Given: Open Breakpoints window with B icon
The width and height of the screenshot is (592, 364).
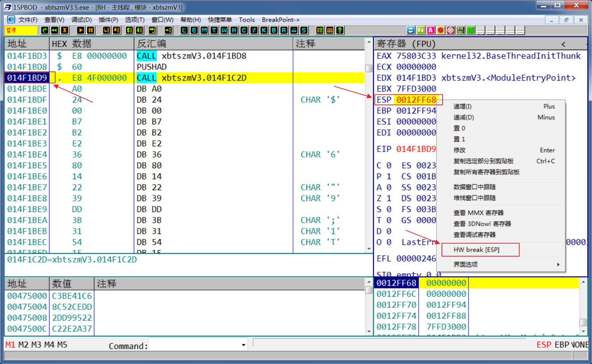Looking at the screenshot, I should coord(274,31).
